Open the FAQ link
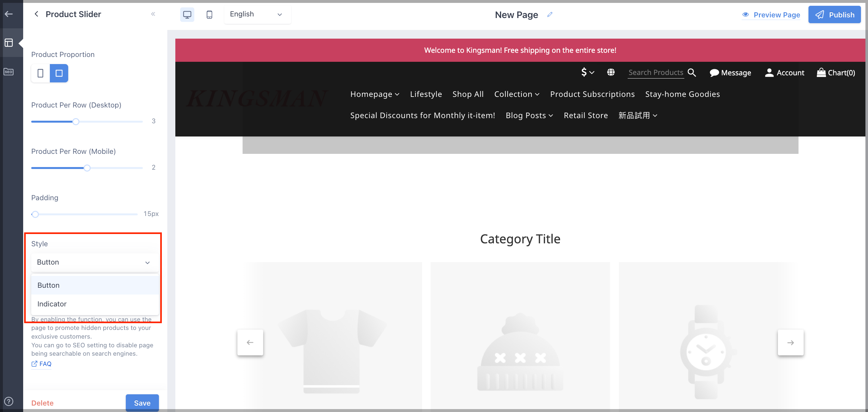Viewport: 868px width, 412px height. pyautogui.click(x=42, y=364)
